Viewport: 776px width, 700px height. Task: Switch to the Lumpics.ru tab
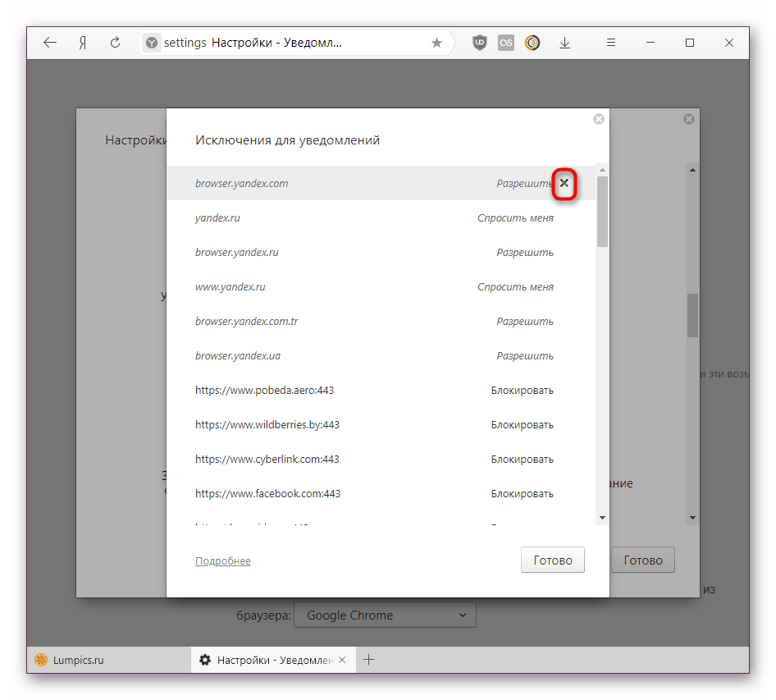click(x=109, y=660)
